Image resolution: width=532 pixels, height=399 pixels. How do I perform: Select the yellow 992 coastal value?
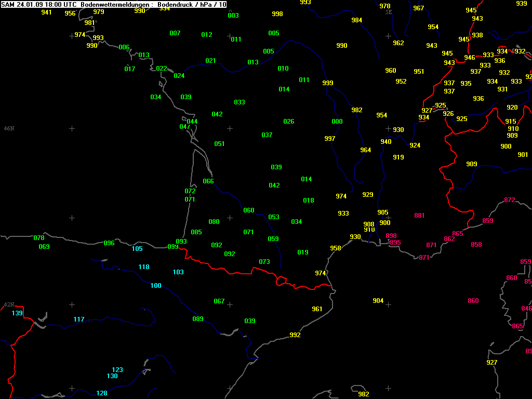coord(295,335)
